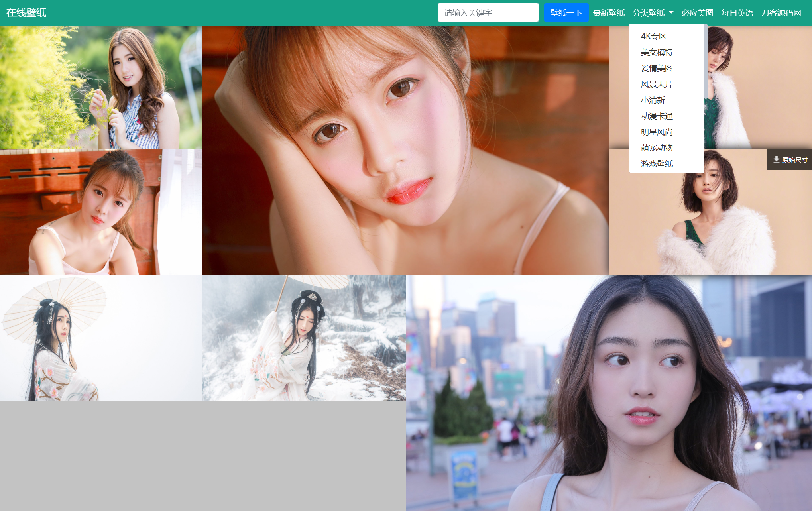The height and width of the screenshot is (511, 812).
Task: Select 明星风尚 from the menu
Action: click(x=657, y=132)
